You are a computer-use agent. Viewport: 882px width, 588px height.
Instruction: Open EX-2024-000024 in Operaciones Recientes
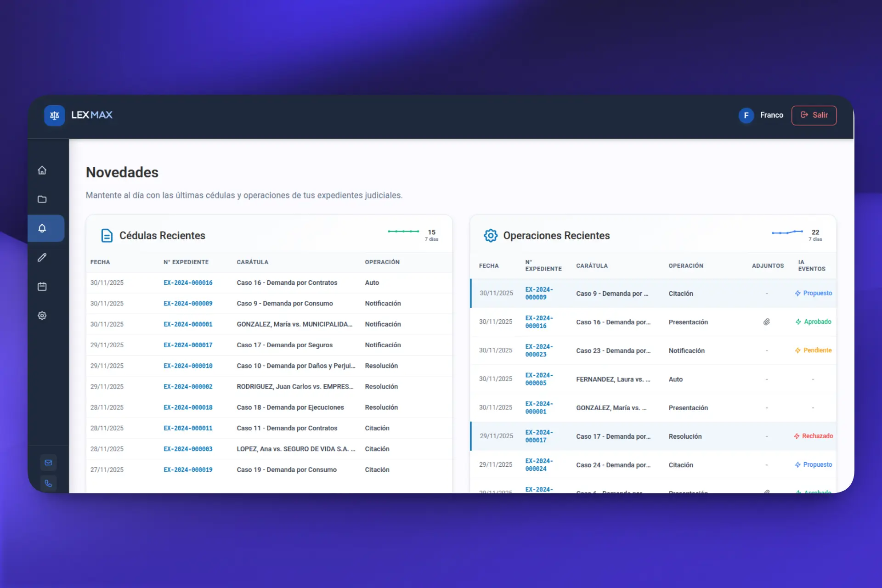pos(539,465)
